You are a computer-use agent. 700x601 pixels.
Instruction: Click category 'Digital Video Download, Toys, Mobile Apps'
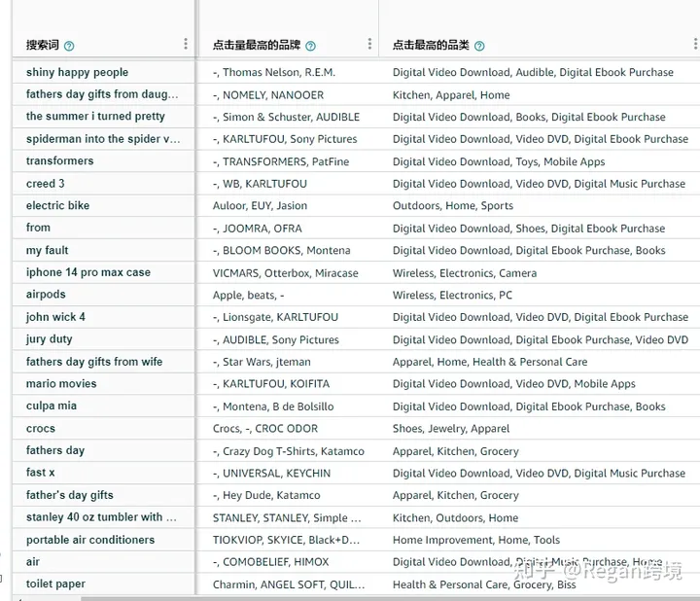point(499,161)
